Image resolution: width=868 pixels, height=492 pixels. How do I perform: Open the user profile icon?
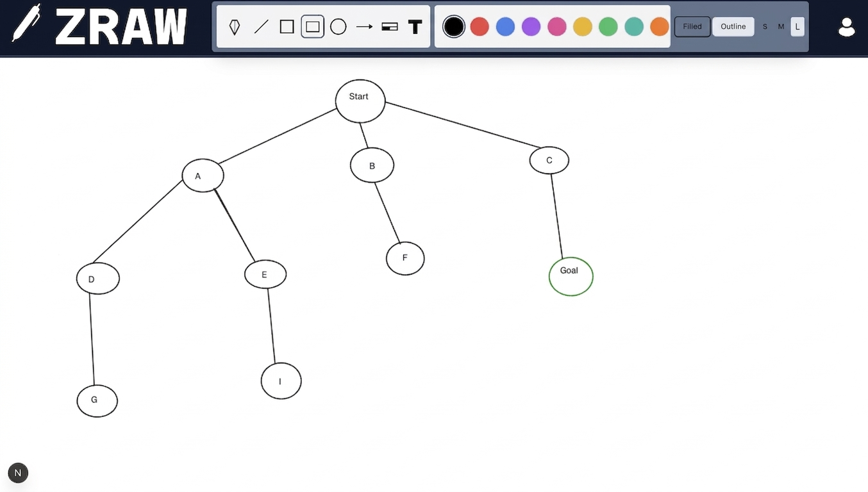click(x=846, y=27)
